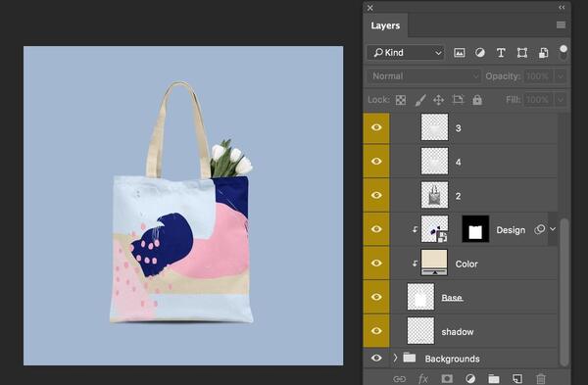This screenshot has height=385, width=588.
Task: Hide the Design layer eye icon
Action: point(376,229)
